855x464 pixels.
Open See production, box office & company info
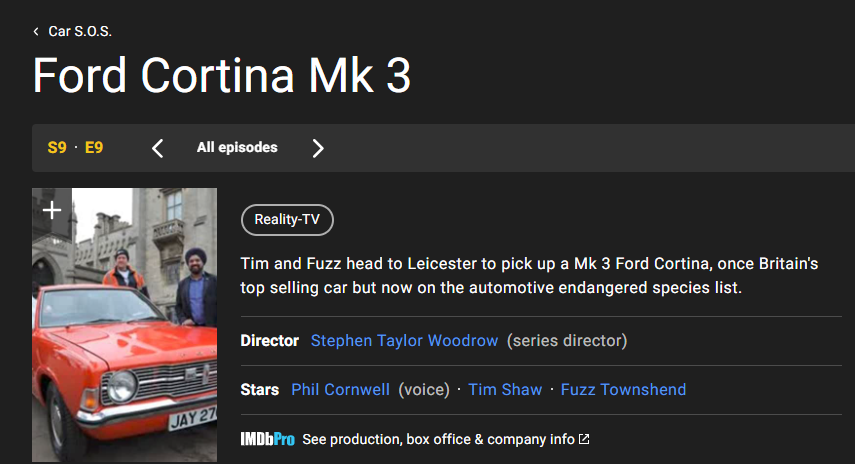438,439
